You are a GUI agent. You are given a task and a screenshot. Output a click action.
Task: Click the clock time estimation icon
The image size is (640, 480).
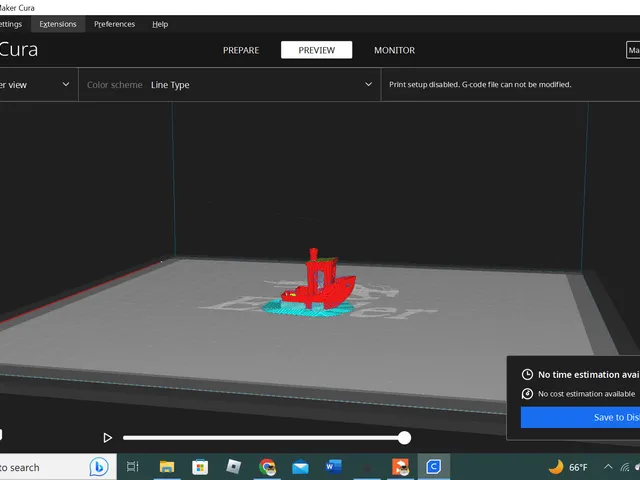[x=527, y=374]
